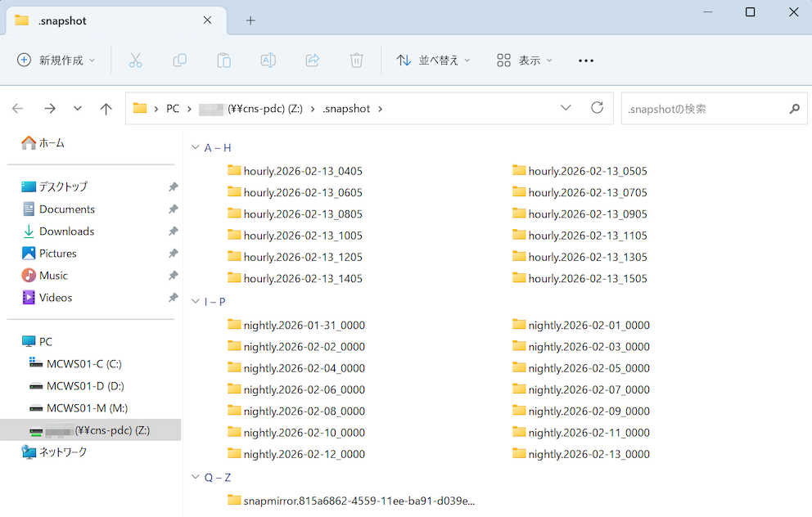This screenshot has height=517, width=812.
Task: Click the Delete trash can icon
Action: click(356, 61)
